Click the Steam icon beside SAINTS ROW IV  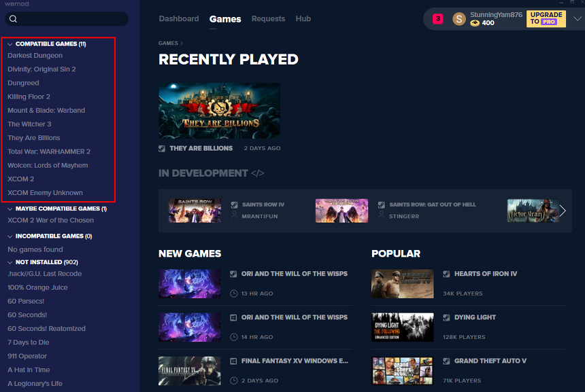[x=234, y=204]
